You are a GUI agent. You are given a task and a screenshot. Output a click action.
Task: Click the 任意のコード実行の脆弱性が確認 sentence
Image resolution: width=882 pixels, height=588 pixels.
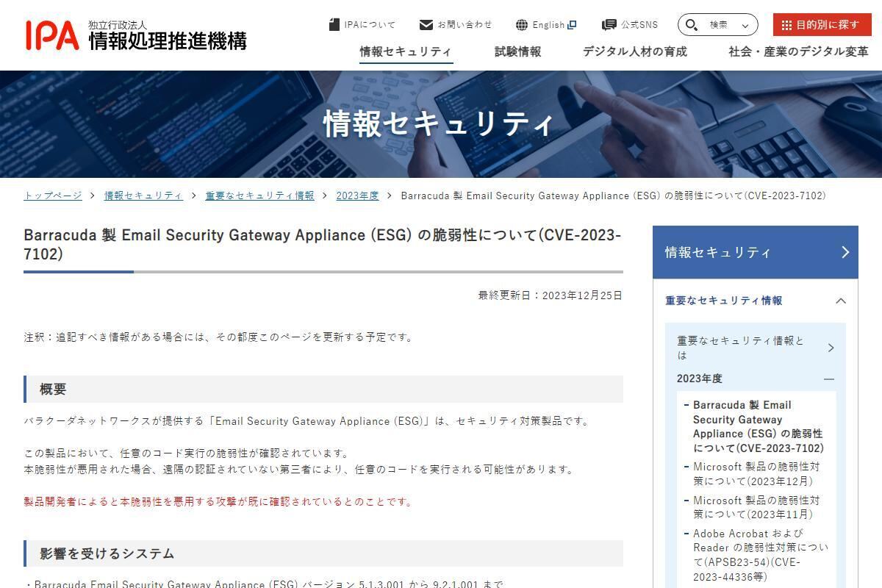coord(187,453)
